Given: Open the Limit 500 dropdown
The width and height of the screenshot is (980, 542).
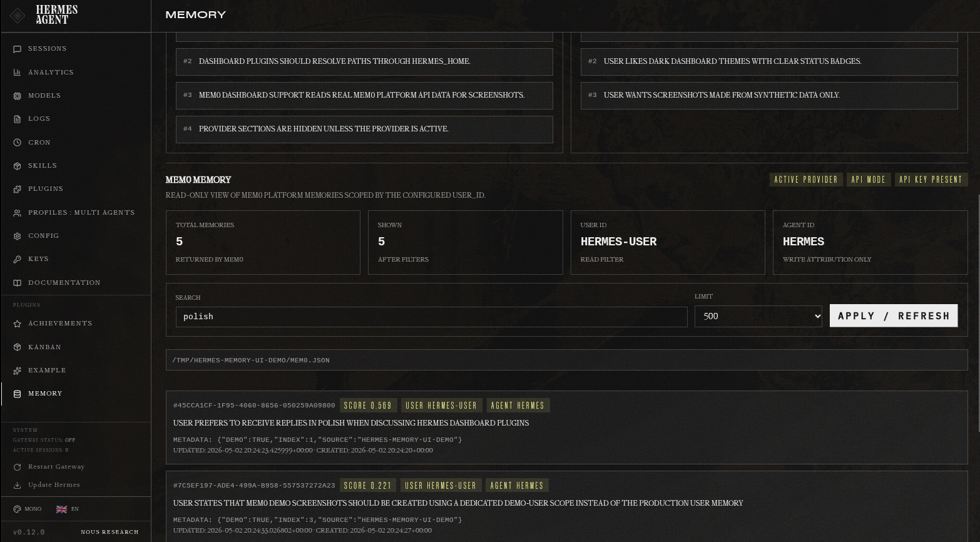Looking at the screenshot, I should 758,317.
